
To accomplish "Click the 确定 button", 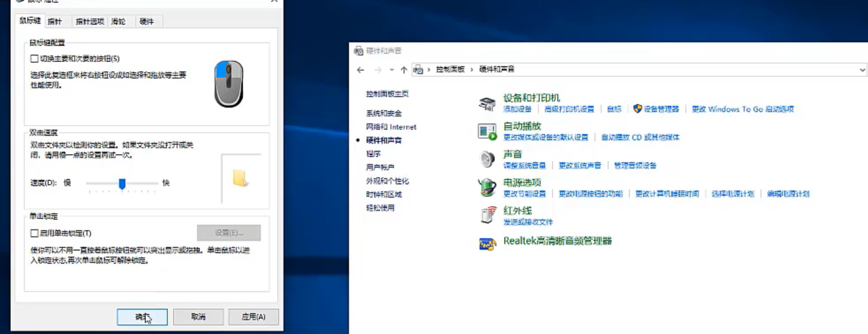I will [x=143, y=317].
